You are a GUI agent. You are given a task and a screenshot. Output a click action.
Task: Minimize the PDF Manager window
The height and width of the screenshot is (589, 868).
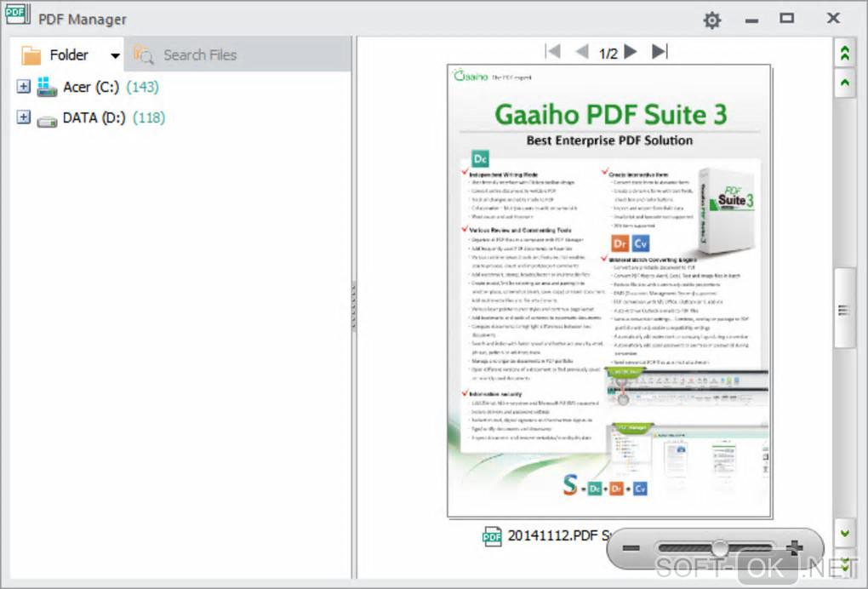pos(751,21)
